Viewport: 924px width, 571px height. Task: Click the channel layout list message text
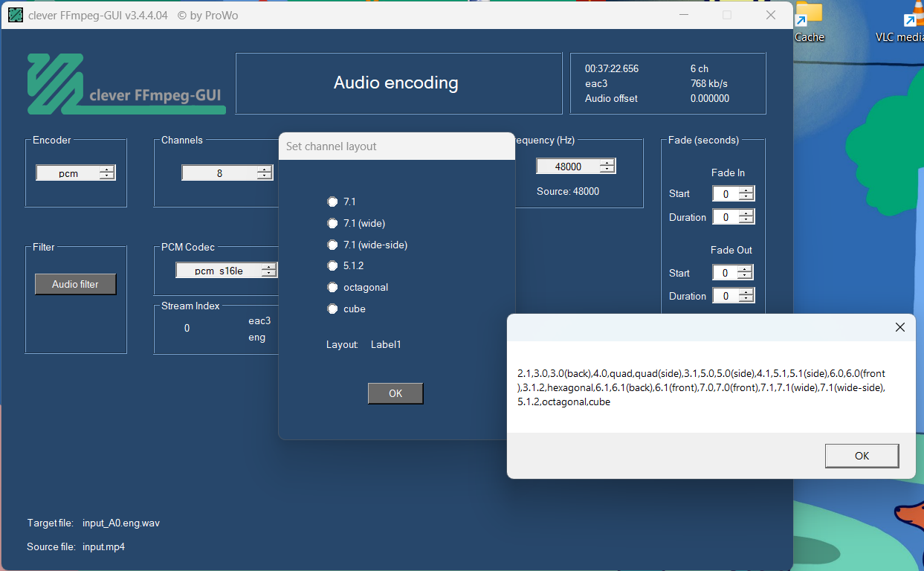click(702, 387)
